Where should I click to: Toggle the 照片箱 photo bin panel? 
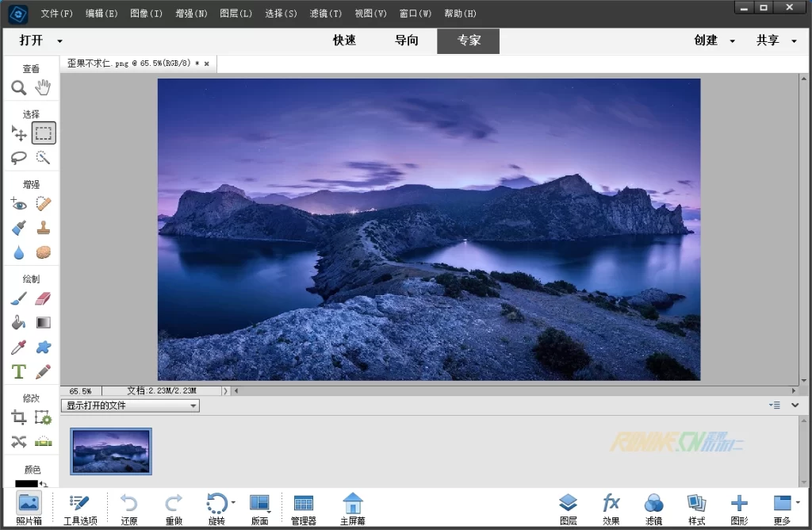pyautogui.click(x=29, y=508)
